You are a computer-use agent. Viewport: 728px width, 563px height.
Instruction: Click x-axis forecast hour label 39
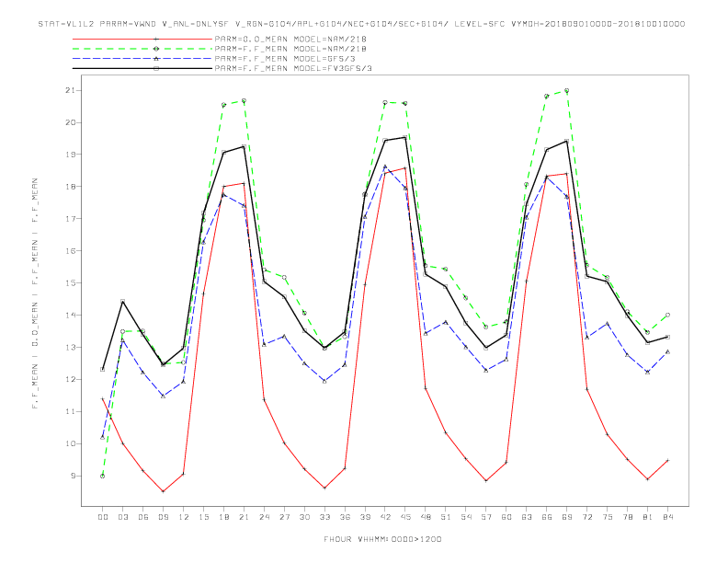click(x=365, y=517)
